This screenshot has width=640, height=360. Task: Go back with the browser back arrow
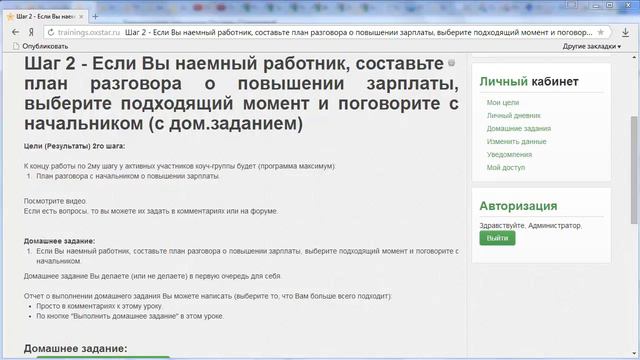point(16,32)
